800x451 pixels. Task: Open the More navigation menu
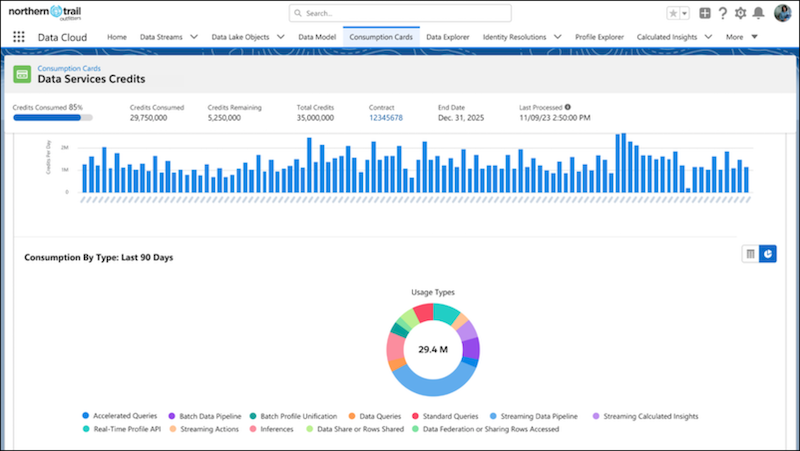741,37
